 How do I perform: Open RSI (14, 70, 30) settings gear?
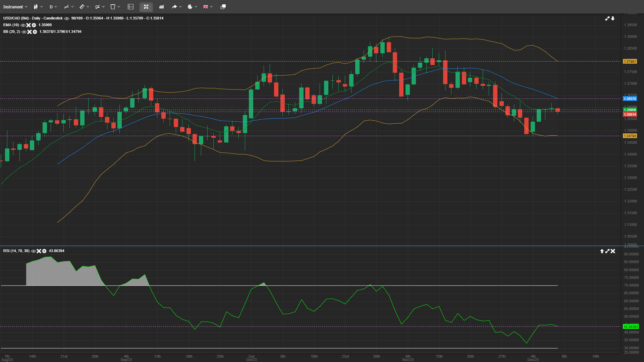coord(44,251)
